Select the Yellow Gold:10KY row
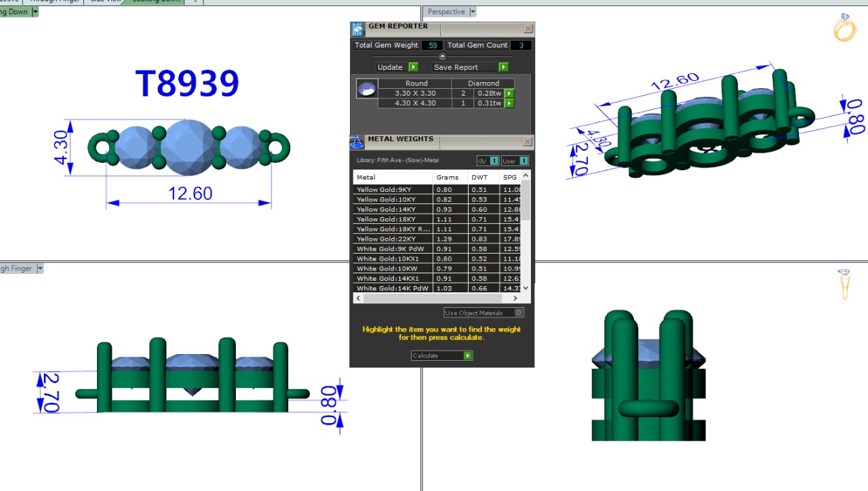Image resolution: width=868 pixels, height=491 pixels. coord(437,199)
